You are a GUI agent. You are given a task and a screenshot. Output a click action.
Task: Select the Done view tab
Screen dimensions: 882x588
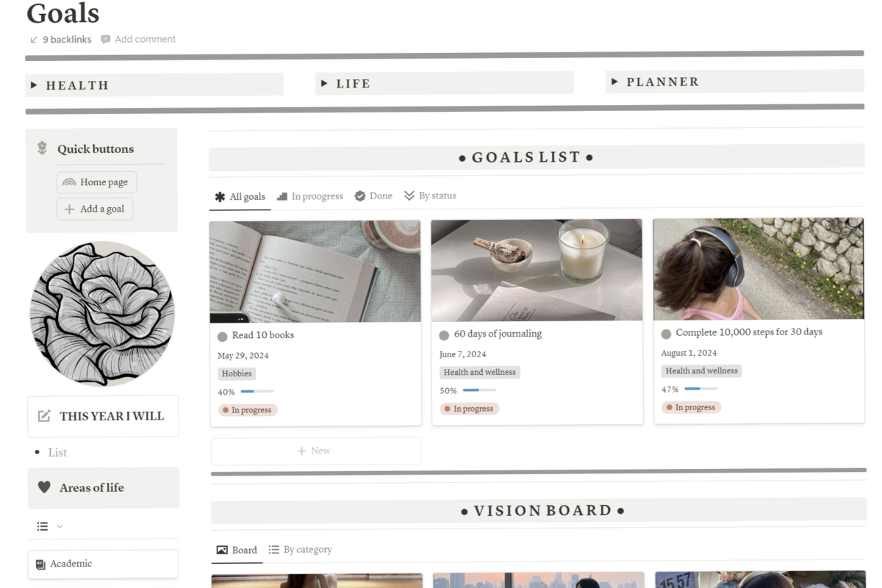point(373,196)
